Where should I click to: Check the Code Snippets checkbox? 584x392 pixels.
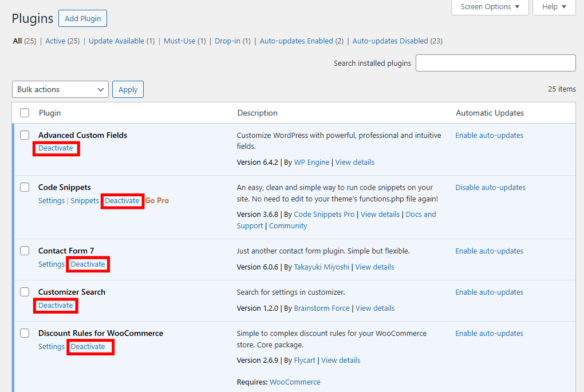25,187
